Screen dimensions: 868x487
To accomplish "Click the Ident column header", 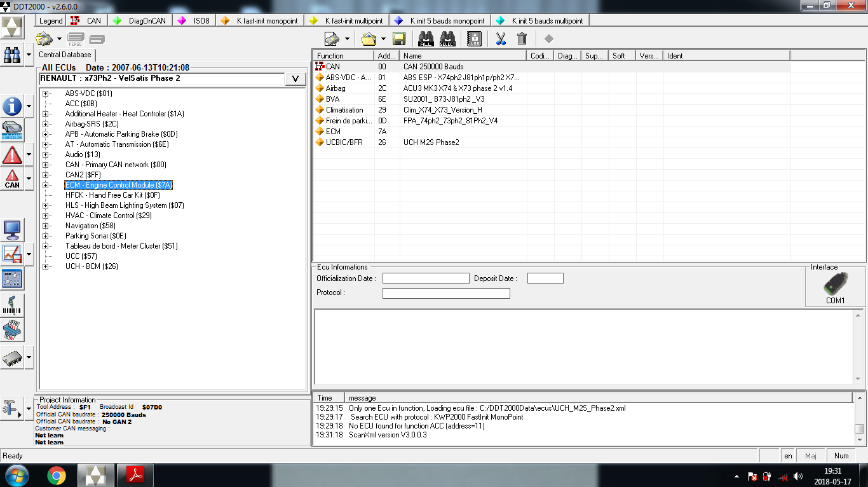I will tap(727, 56).
